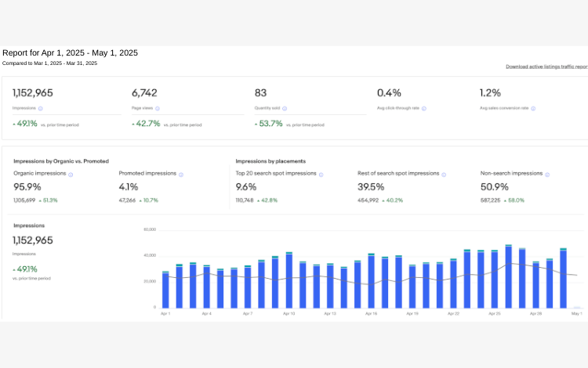The image size is (588, 368).
Task: Click info icon next to Promoted impressions
Action: point(181,175)
